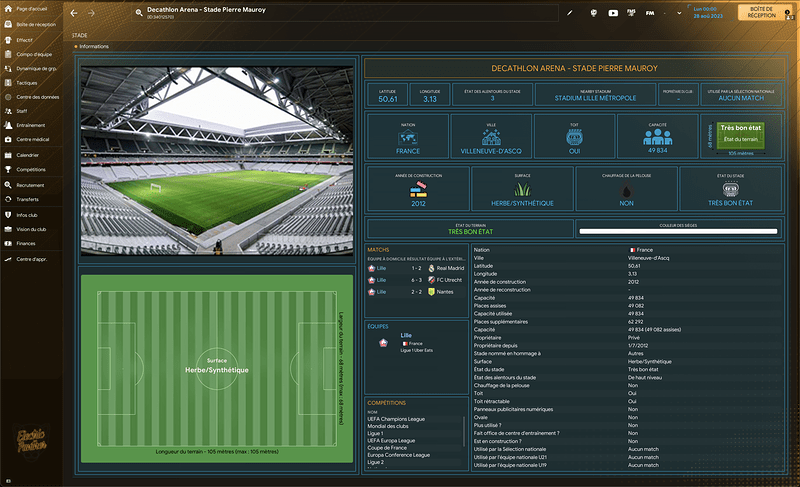
Task: Click the Compétitions list scrollbar
Action: click(x=464, y=431)
